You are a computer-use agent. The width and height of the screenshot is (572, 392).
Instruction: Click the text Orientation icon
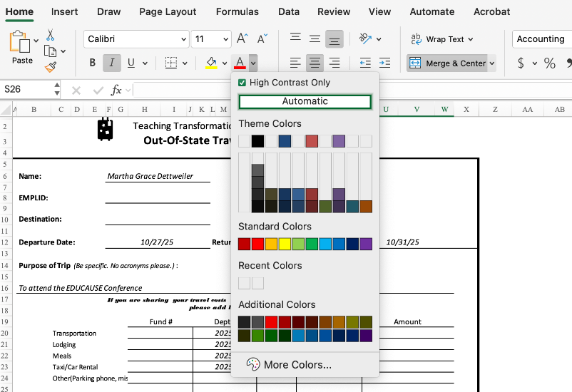[366, 38]
